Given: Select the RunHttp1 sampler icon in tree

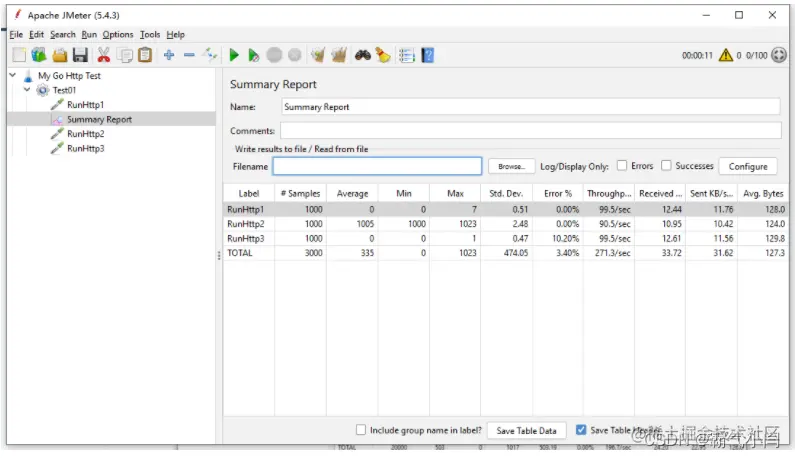Looking at the screenshot, I should tap(57, 104).
